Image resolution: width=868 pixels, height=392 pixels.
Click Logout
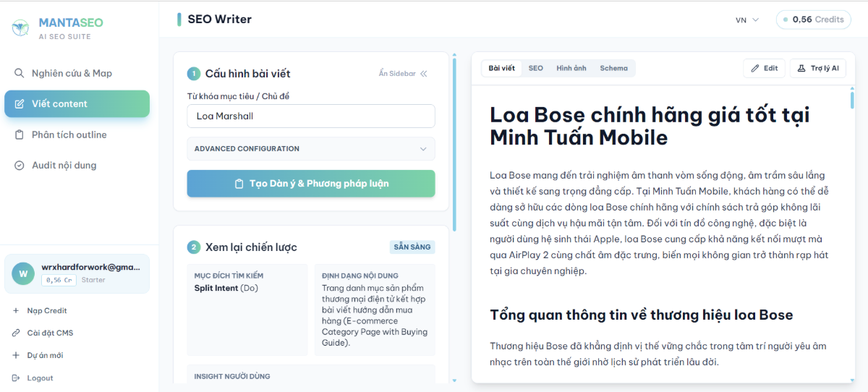pos(40,378)
